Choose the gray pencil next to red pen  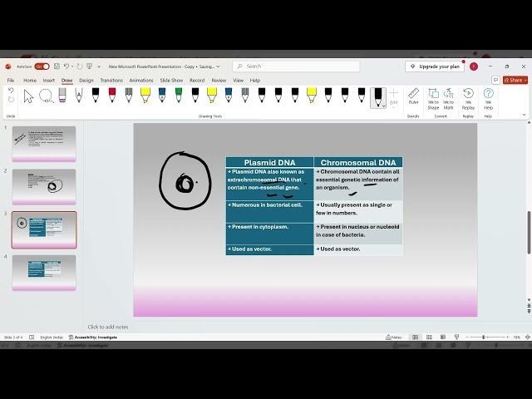coord(129,95)
